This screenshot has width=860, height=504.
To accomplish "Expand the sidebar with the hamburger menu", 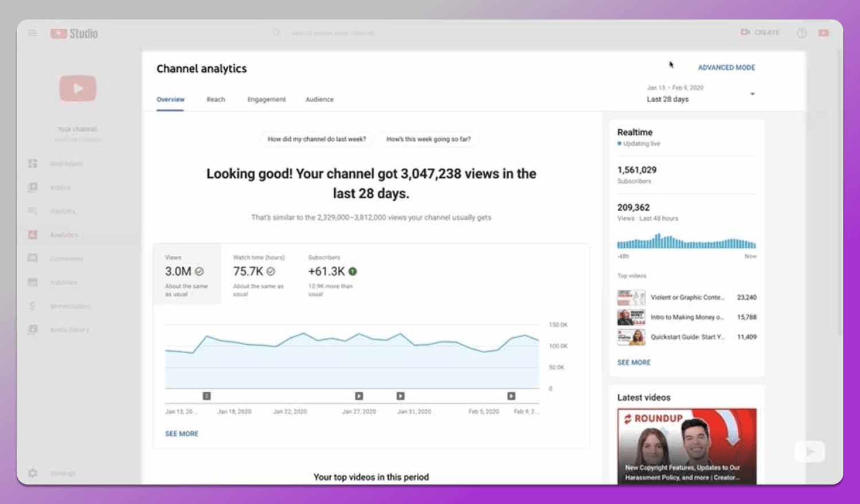I will pyautogui.click(x=33, y=33).
